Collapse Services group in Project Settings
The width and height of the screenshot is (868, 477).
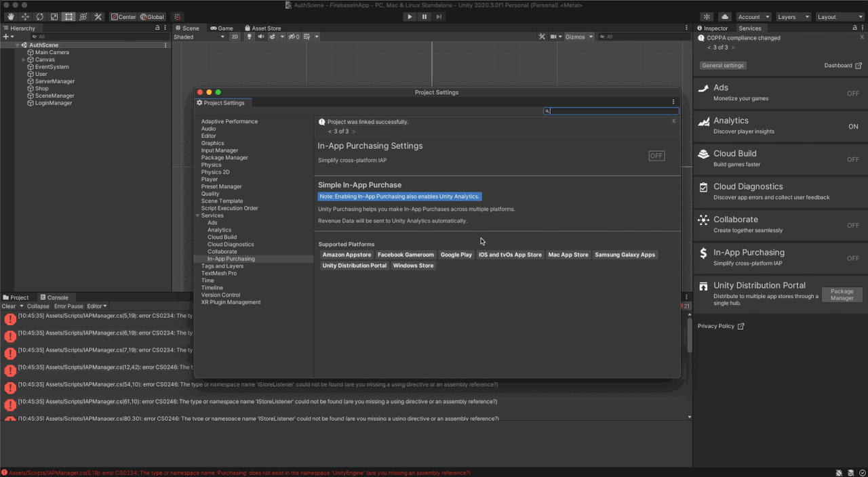coord(198,215)
